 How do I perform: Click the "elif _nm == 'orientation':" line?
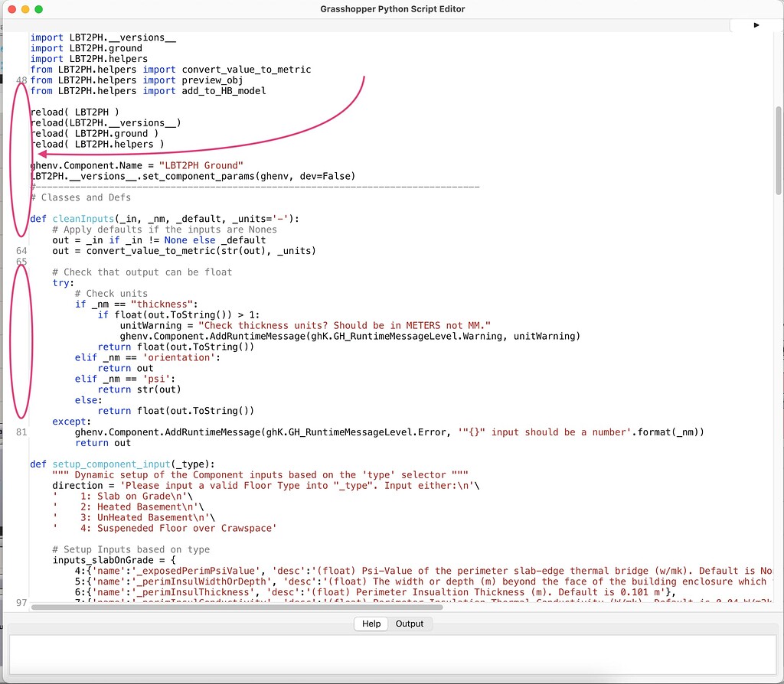148,358
